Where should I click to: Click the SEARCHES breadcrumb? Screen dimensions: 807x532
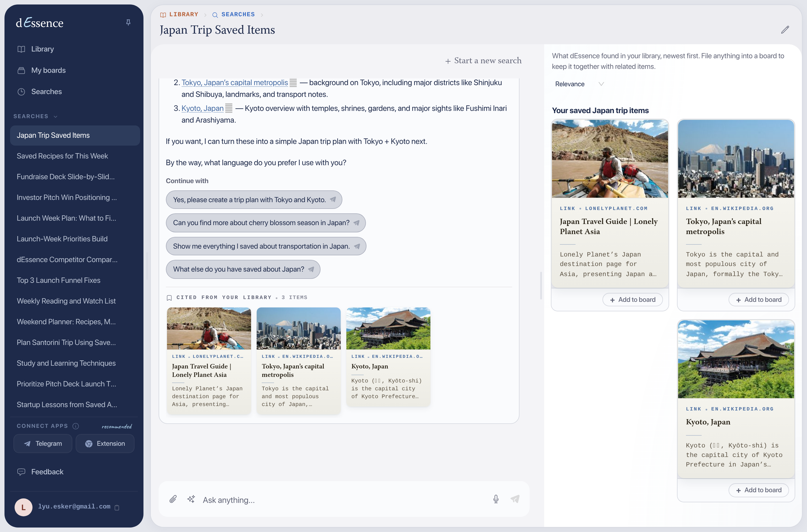point(234,14)
